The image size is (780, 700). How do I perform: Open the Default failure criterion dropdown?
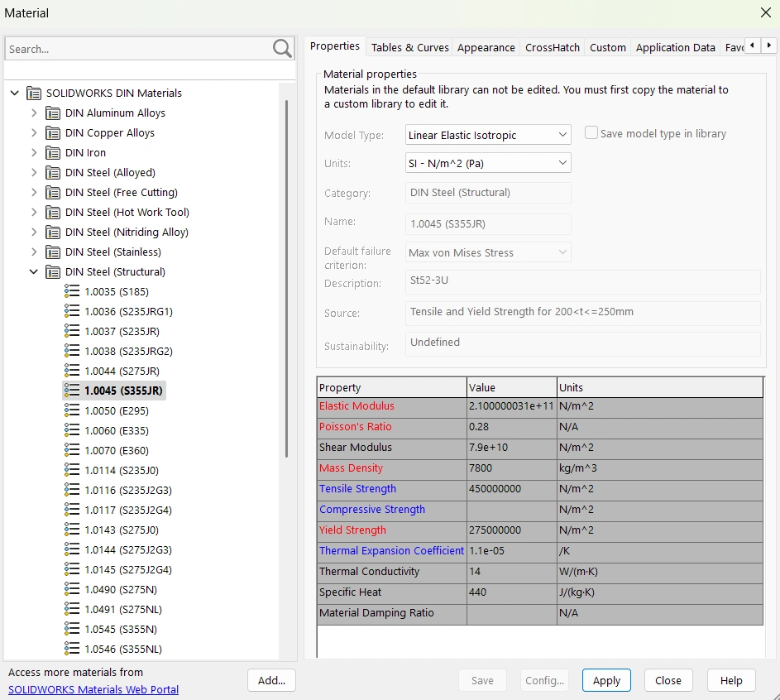click(x=488, y=252)
